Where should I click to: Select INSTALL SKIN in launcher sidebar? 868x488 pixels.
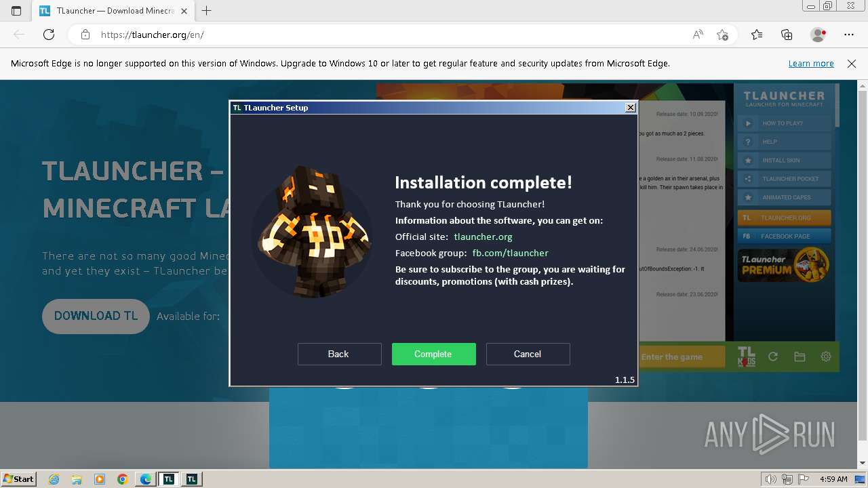click(x=785, y=161)
